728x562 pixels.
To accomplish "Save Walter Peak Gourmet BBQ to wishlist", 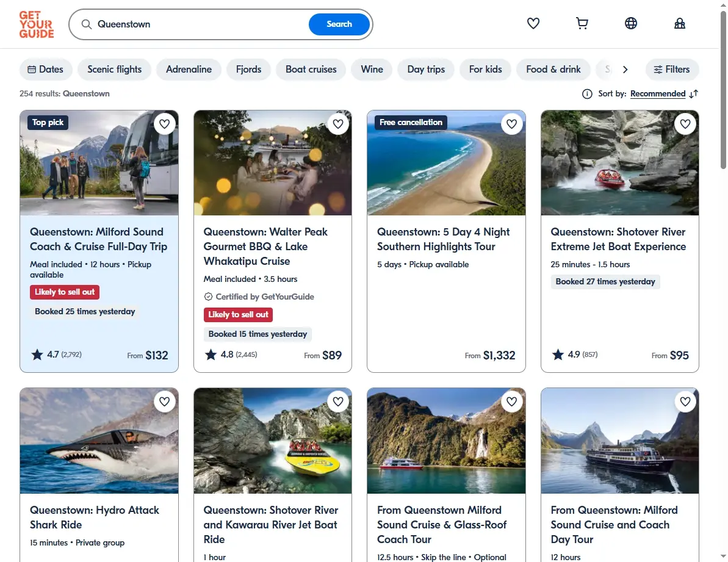I will (x=338, y=124).
